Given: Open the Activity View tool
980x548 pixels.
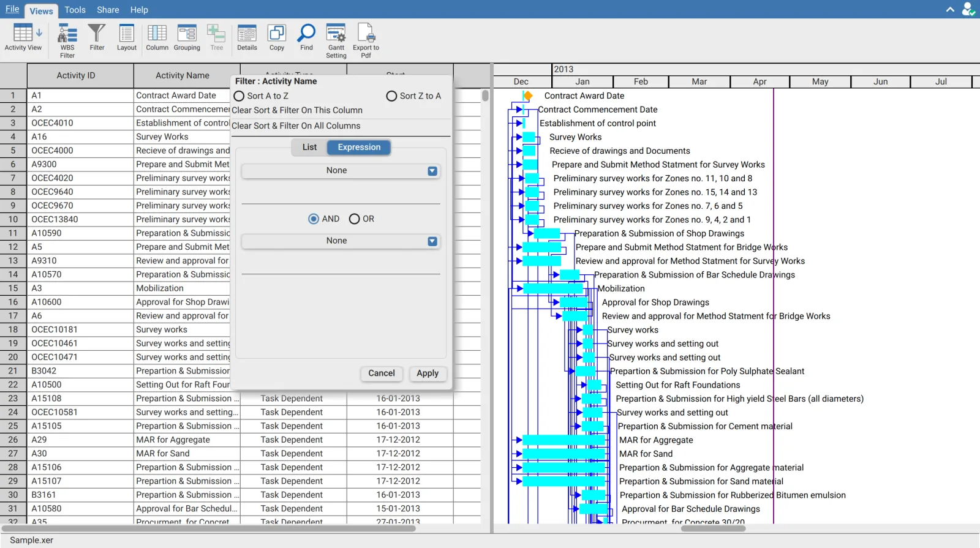Looking at the screenshot, I should tap(23, 37).
